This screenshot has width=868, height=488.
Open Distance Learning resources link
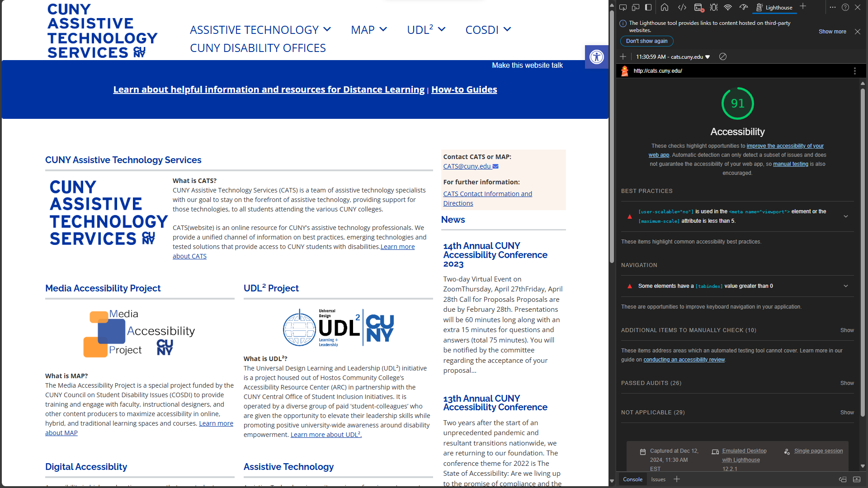pyautogui.click(x=269, y=89)
